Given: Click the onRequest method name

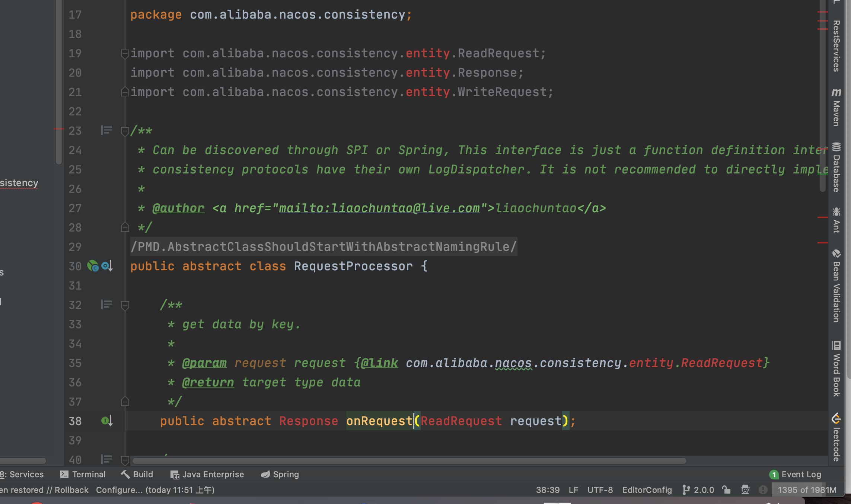Looking at the screenshot, I should click(379, 421).
